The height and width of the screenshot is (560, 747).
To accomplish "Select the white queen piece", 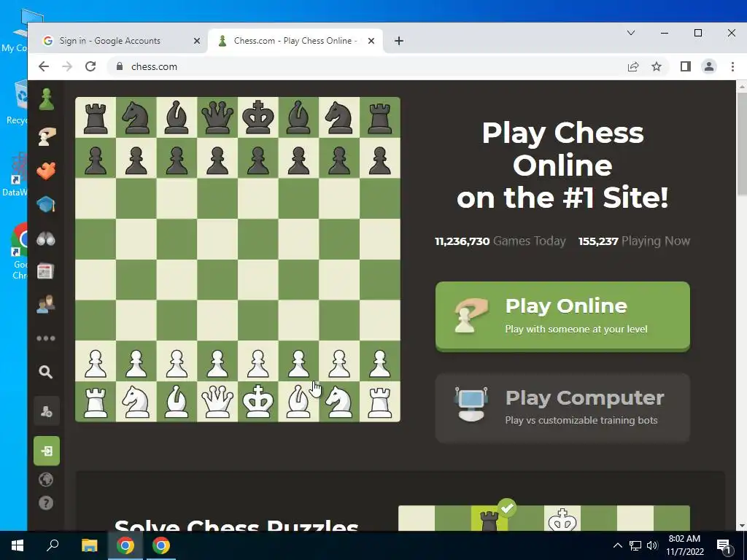I will point(217,402).
